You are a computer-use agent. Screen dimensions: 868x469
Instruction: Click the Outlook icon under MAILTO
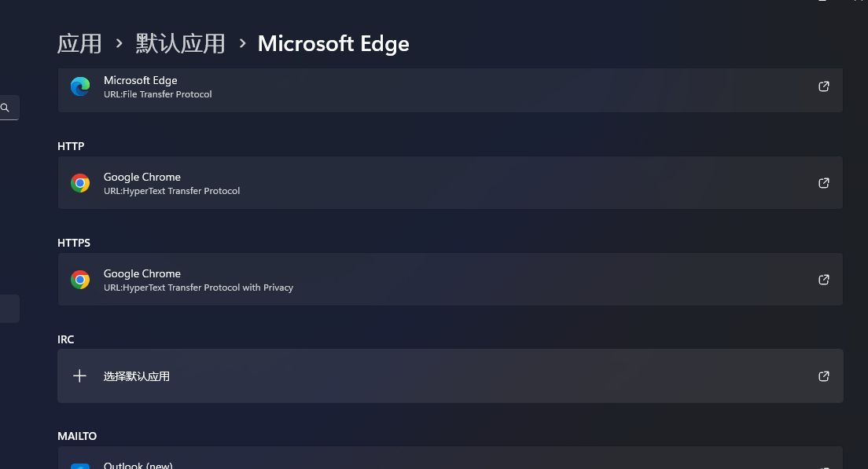click(80, 465)
